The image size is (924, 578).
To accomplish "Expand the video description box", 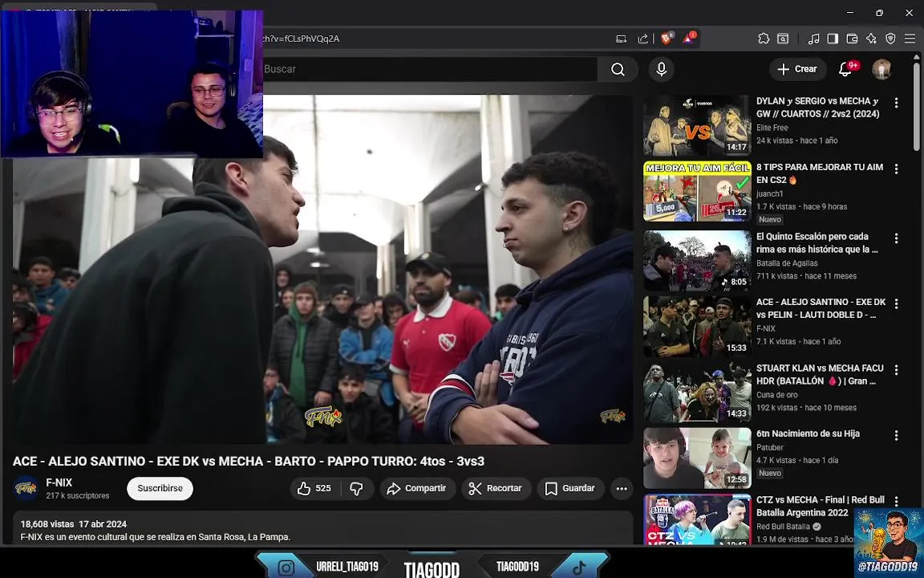I will click(x=322, y=529).
